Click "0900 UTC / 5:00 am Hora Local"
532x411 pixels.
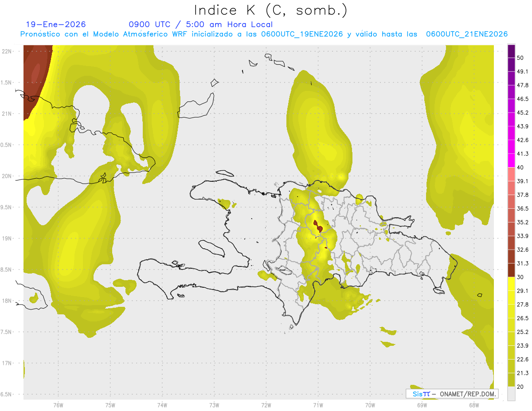[x=201, y=24]
